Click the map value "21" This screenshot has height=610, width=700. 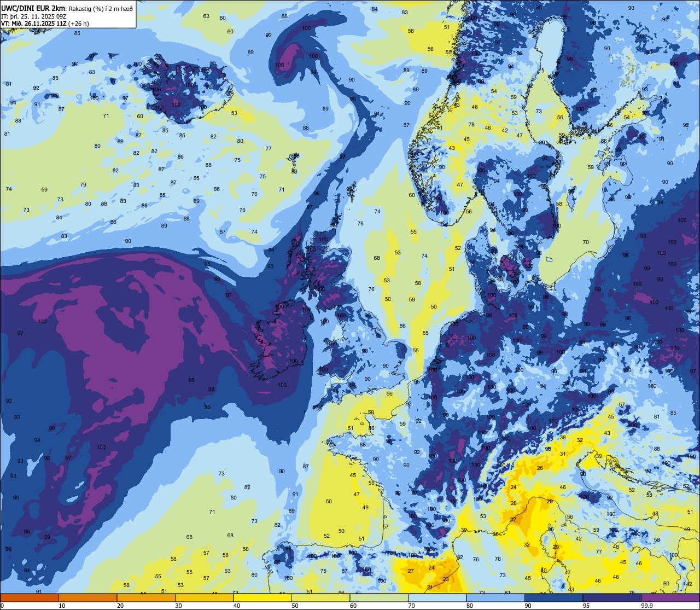[429, 588]
